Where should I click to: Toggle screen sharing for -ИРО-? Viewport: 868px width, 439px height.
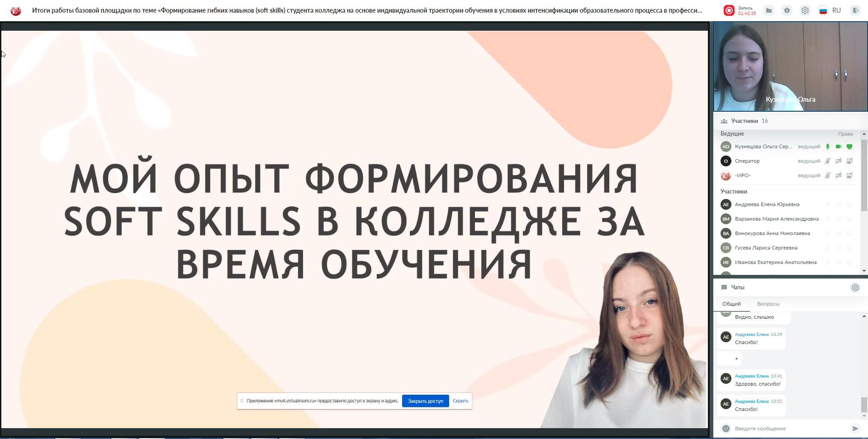(849, 175)
